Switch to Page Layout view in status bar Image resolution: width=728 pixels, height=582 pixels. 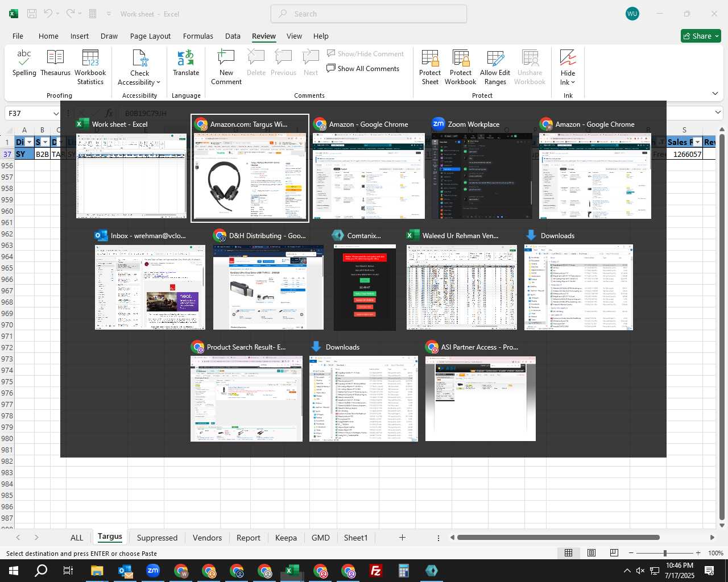click(591, 553)
